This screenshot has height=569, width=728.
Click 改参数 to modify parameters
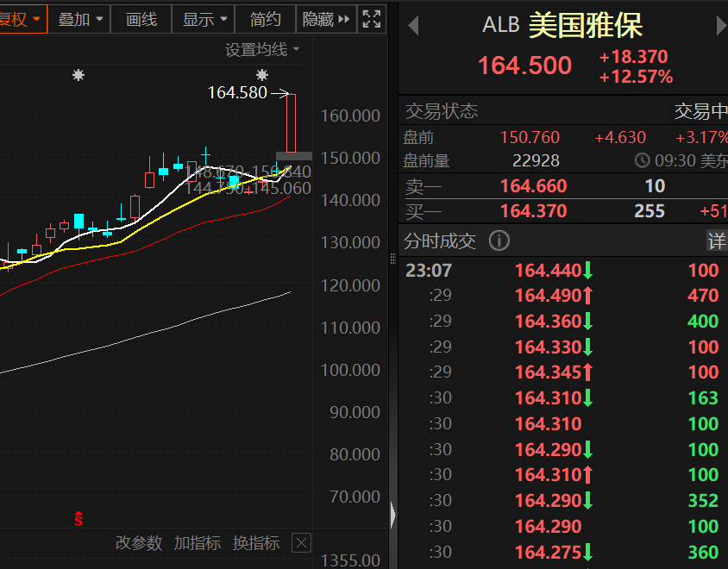tap(139, 542)
